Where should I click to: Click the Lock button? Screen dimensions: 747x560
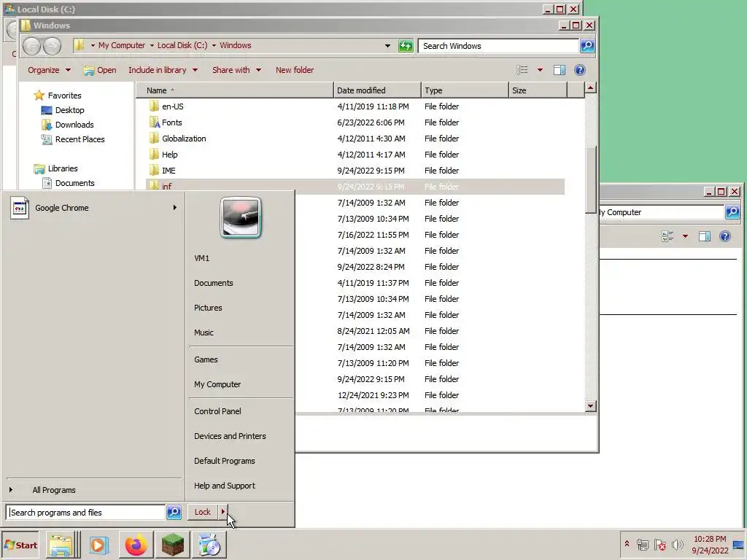pos(203,512)
